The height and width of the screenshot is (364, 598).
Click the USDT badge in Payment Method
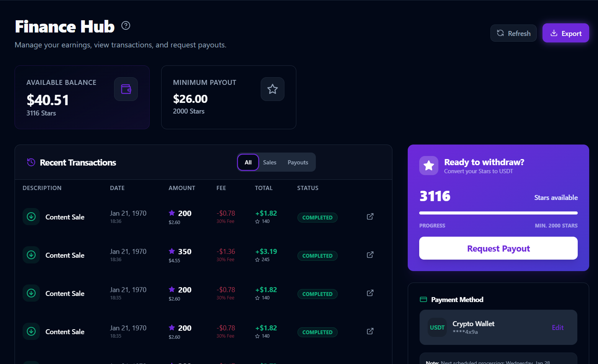[x=437, y=327]
